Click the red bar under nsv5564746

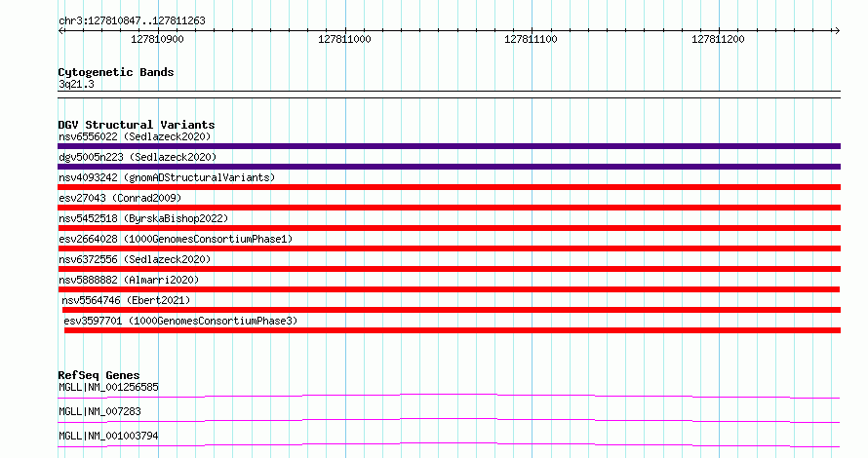(x=452, y=310)
